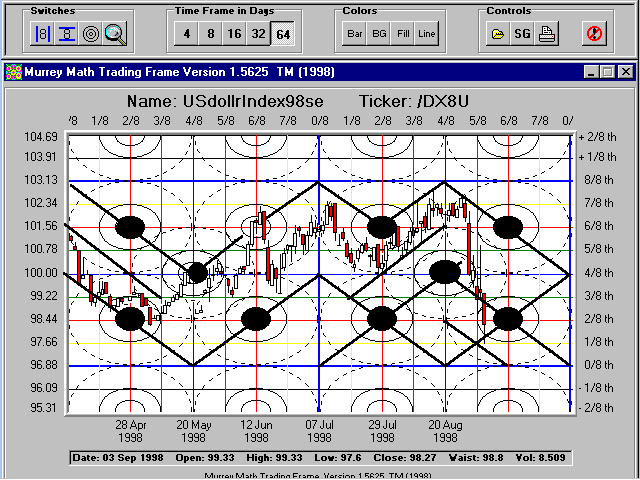The image size is (640, 480).
Task: Open a file with the folder icon
Action: [x=497, y=33]
